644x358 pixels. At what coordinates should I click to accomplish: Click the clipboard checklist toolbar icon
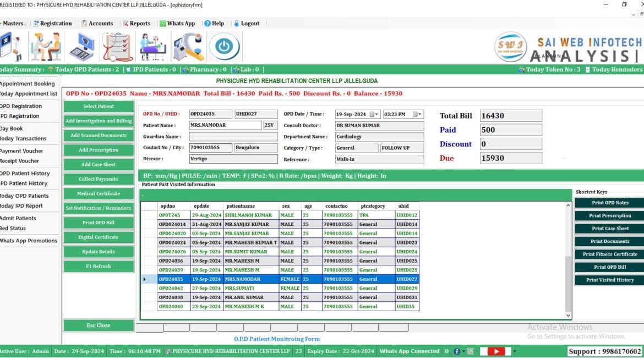(116, 47)
